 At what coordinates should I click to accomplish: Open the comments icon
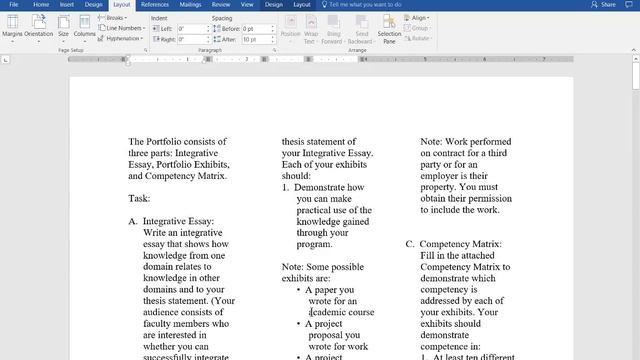pos(629,4)
